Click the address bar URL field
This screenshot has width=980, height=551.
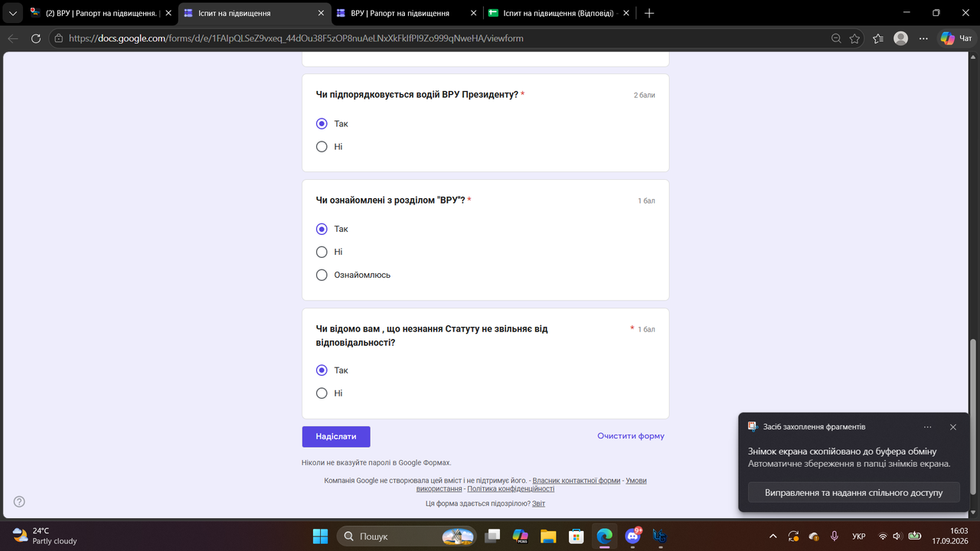[444, 38]
